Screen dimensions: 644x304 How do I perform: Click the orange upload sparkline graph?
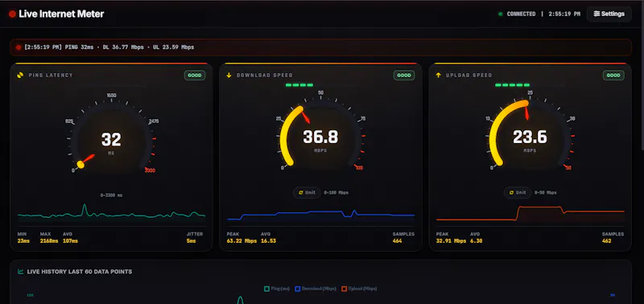[x=530, y=214]
